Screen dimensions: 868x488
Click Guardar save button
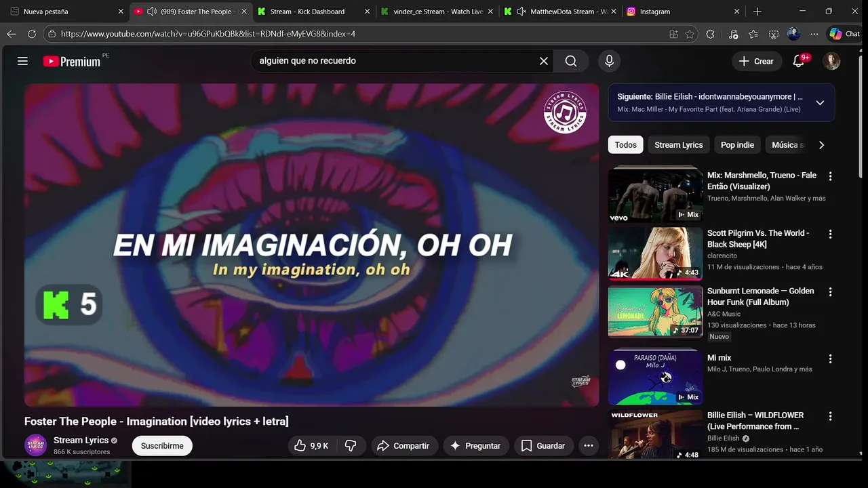(x=543, y=445)
